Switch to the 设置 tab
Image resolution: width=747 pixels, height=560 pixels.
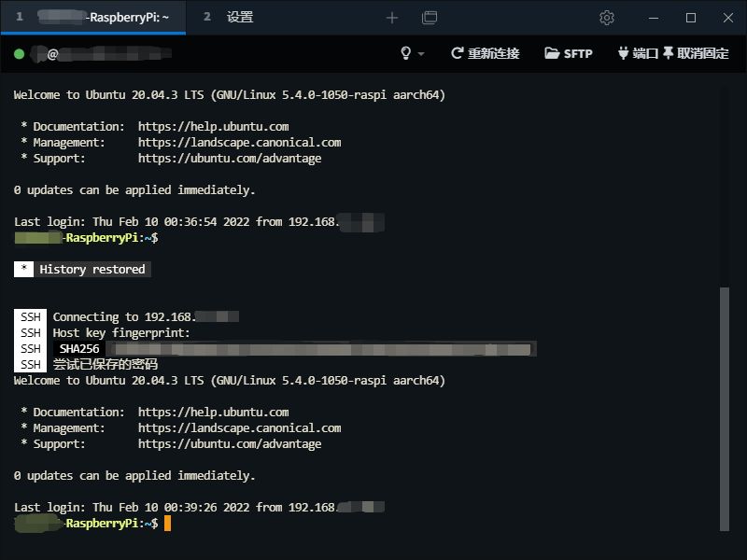point(238,18)
